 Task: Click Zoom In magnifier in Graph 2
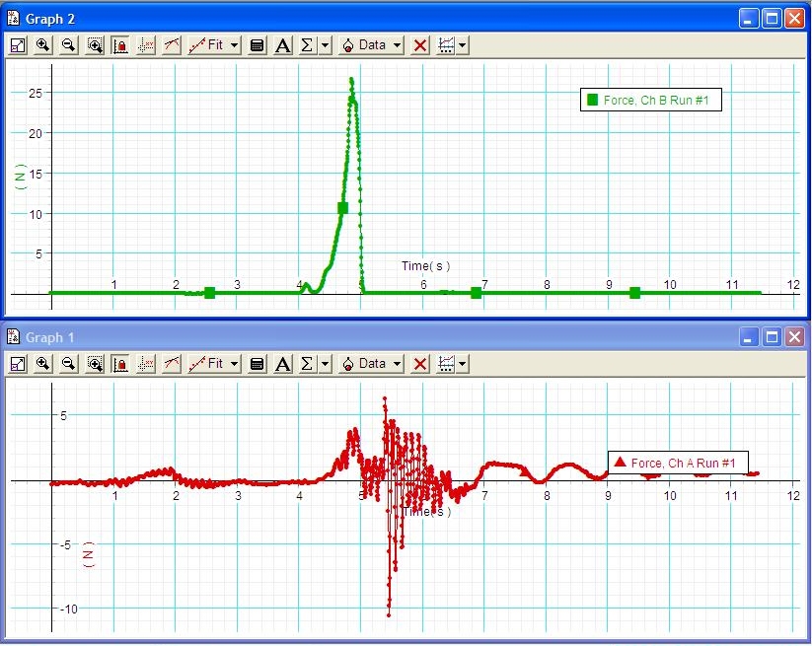point(43,45)
